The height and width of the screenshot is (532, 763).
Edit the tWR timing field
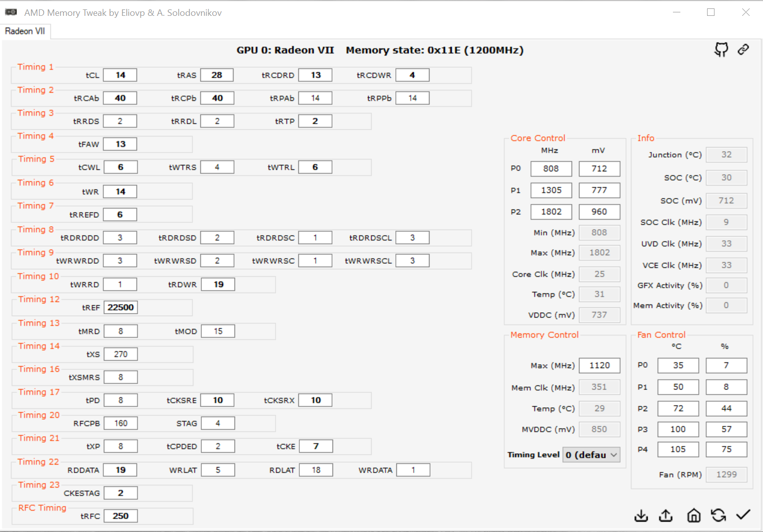click(120, 192)
